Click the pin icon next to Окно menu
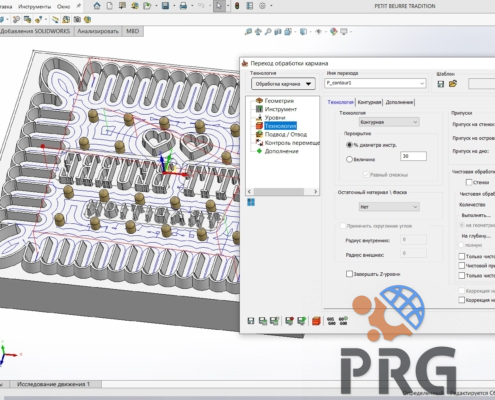 (79, 6)
